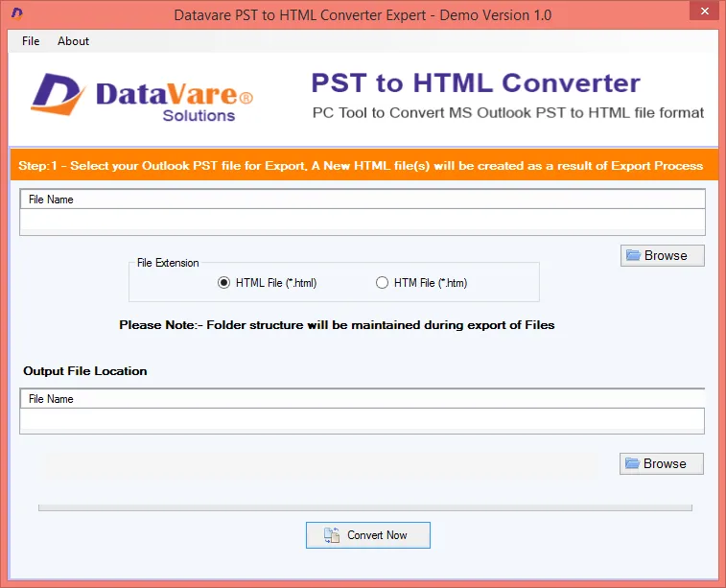Close the PST to HTML Converter window
The image size is (726, 588).
coord(704,11)
